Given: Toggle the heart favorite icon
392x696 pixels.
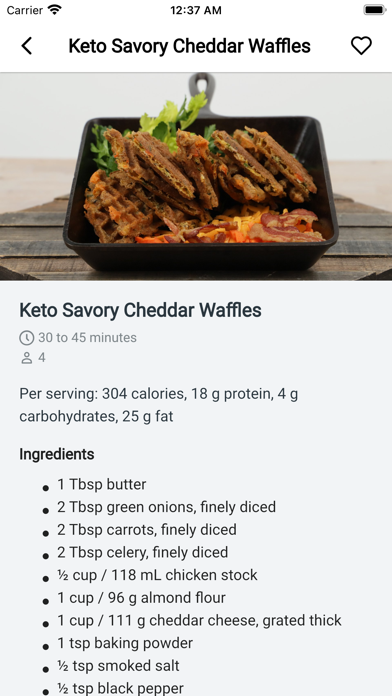Looking at the screenshot, I should (x=361, y=46).
